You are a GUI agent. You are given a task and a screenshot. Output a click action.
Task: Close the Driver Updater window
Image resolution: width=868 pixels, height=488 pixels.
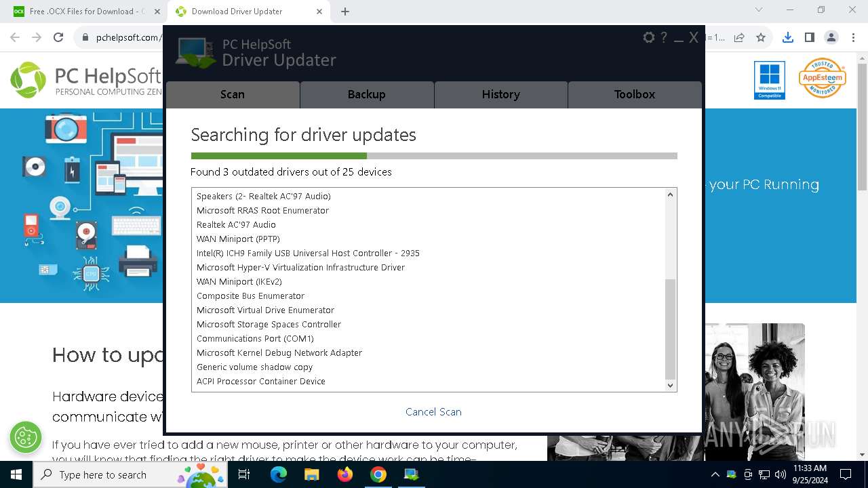(694, 38)
